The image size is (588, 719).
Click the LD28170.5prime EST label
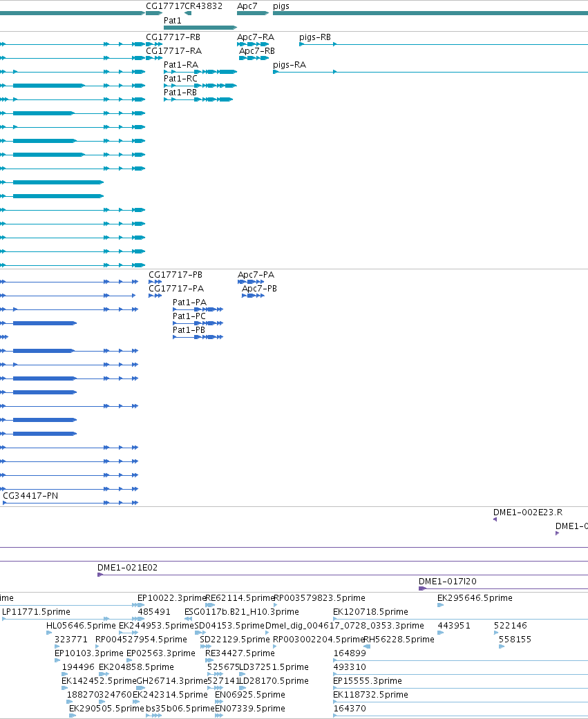(274, 680)
